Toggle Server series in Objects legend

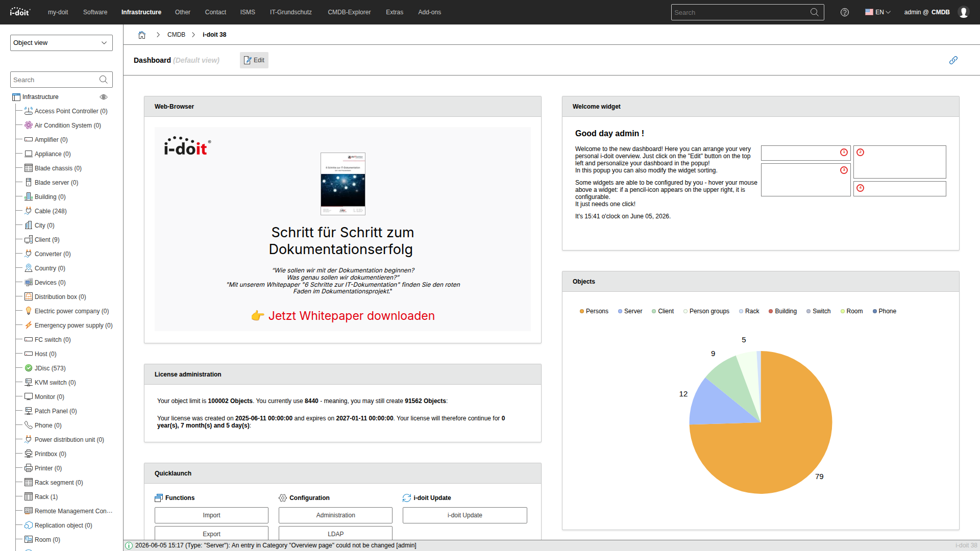tap(630, 311)
